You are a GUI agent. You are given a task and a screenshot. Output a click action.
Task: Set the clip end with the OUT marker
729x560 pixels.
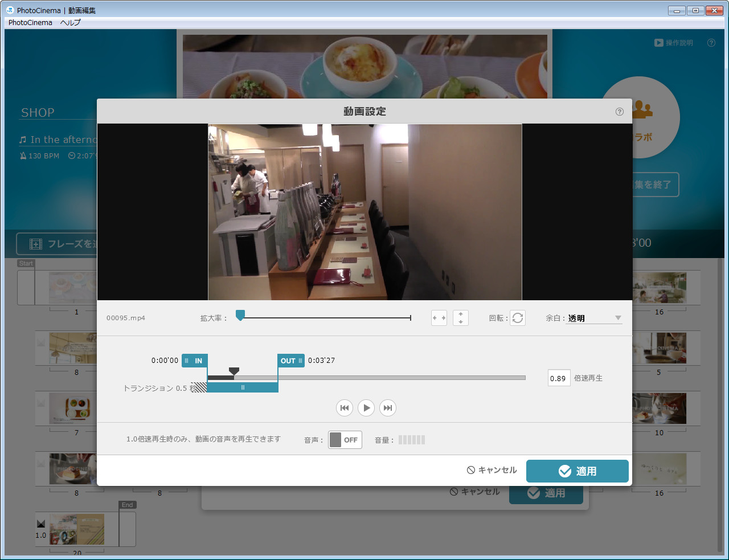(x=290, y=360)
